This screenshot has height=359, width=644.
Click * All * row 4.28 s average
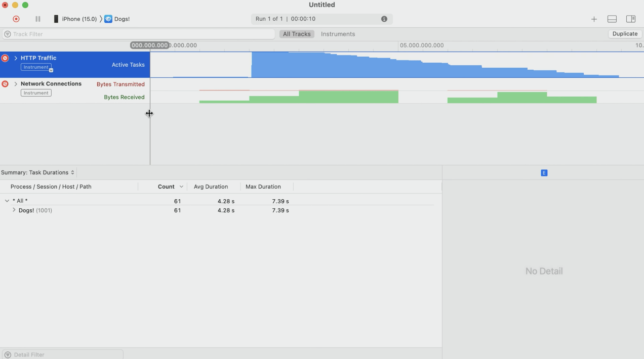tap(226, 201)
